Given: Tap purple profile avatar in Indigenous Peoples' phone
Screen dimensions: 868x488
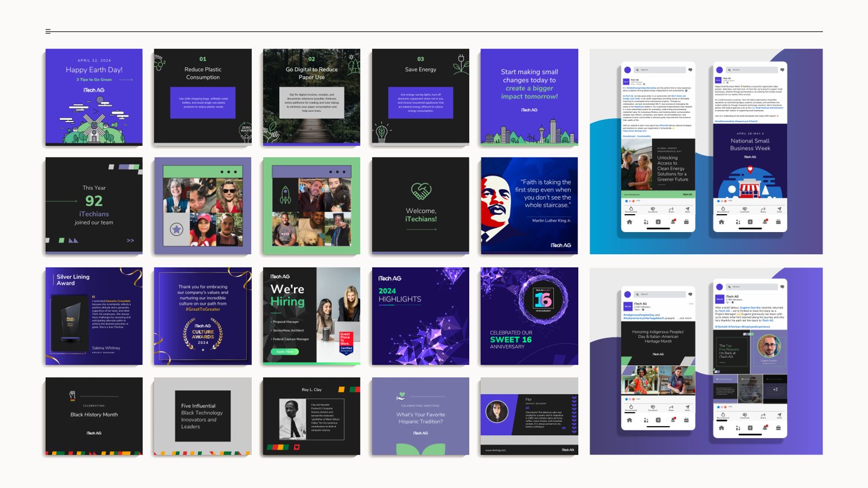Looking at the screenshot, I should click(627, 294).
